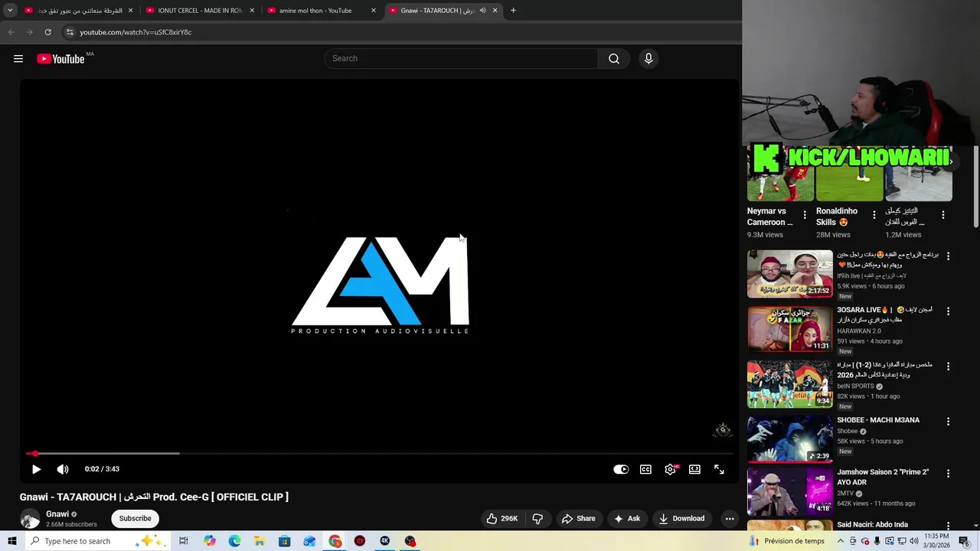Switch to the amine mol thon tab
Screen dimensions: 980x551
[315, 11]
